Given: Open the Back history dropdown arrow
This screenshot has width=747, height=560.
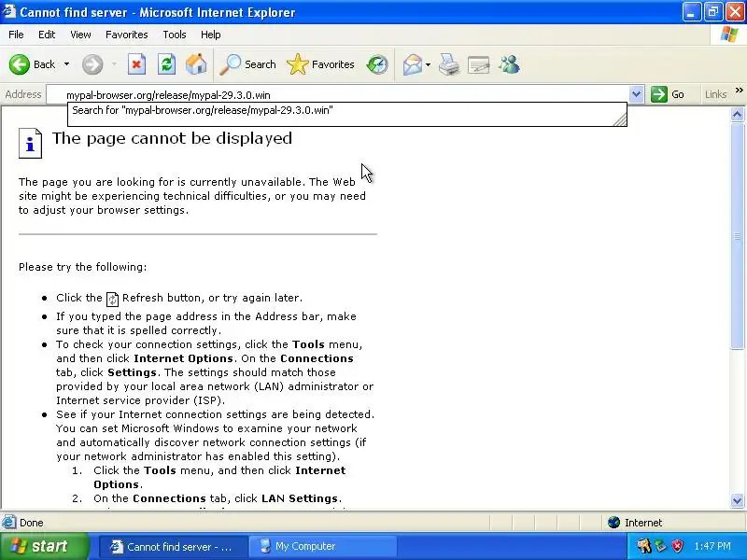Looking at the screenshot, I should tap(66, 64).
